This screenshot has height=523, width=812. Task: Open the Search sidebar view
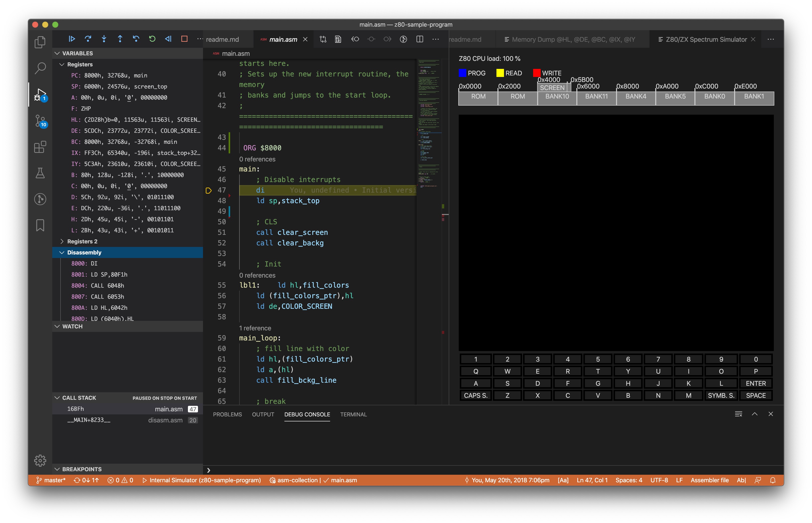40,68
